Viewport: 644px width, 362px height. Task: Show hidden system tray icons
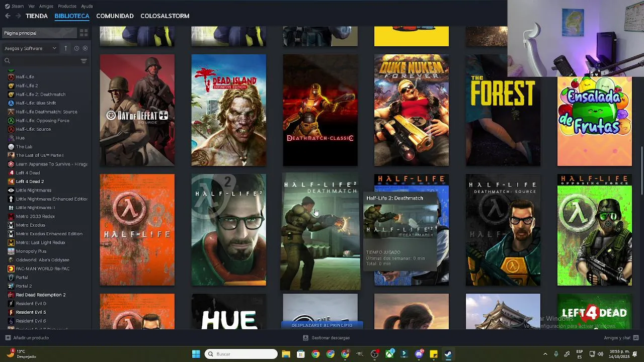tap(545, 354)
